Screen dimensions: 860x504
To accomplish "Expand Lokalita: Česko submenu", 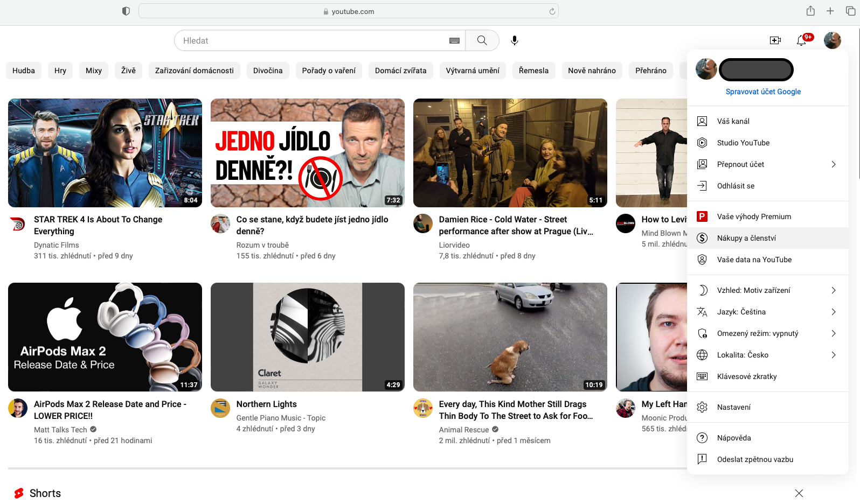I will [768, 355].
